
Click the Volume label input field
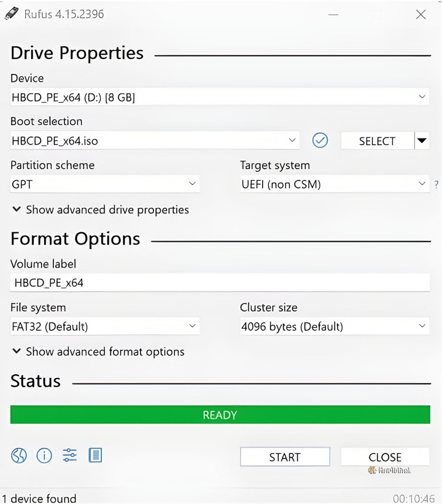(220, 282)
